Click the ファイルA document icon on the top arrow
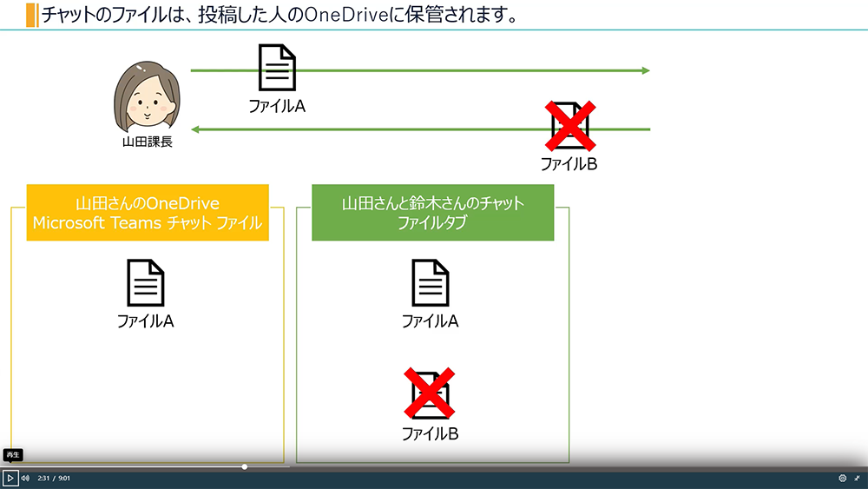 pos(277,68)
